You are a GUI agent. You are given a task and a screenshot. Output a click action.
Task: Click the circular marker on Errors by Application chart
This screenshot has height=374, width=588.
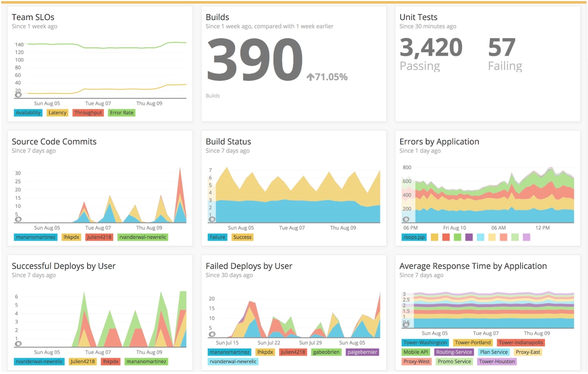[406, 219]
